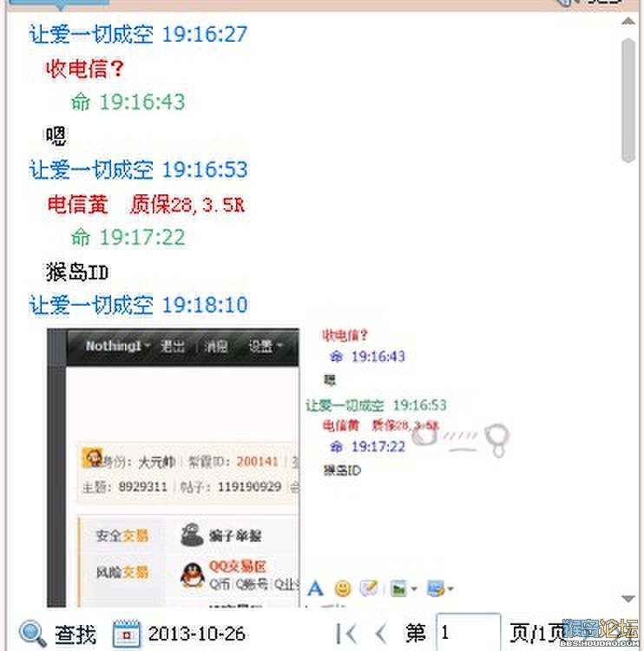Click the screenshot capture icon
644x651 pixels.
(437, 589)
